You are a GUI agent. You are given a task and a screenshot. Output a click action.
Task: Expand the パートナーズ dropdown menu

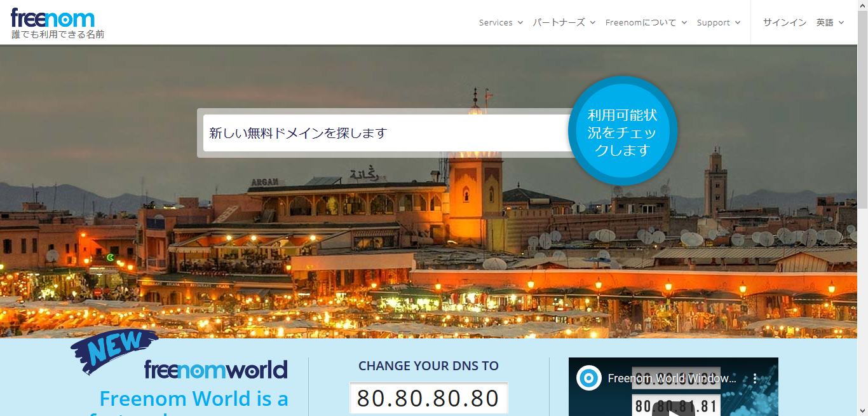click(x=564, y=22)
